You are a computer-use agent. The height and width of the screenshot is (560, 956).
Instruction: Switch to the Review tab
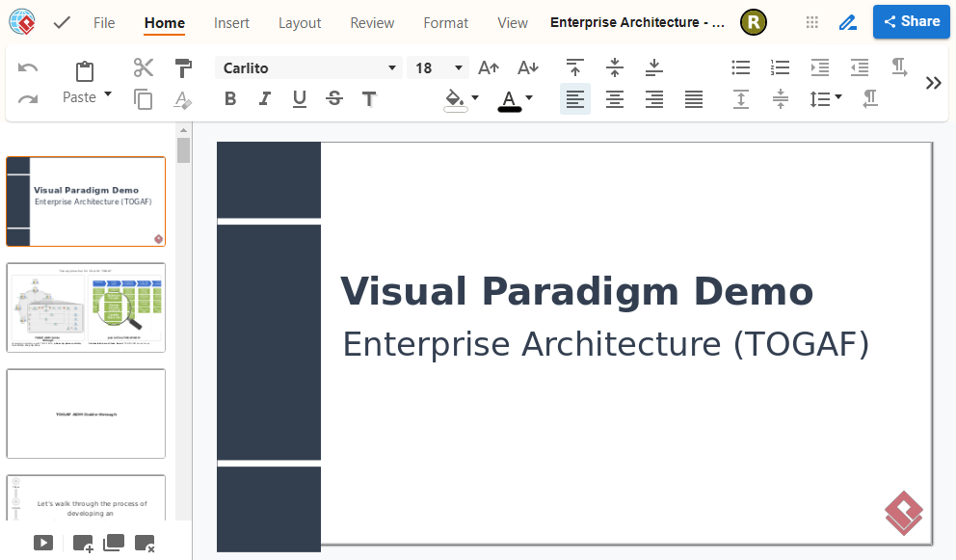(373, 23)
